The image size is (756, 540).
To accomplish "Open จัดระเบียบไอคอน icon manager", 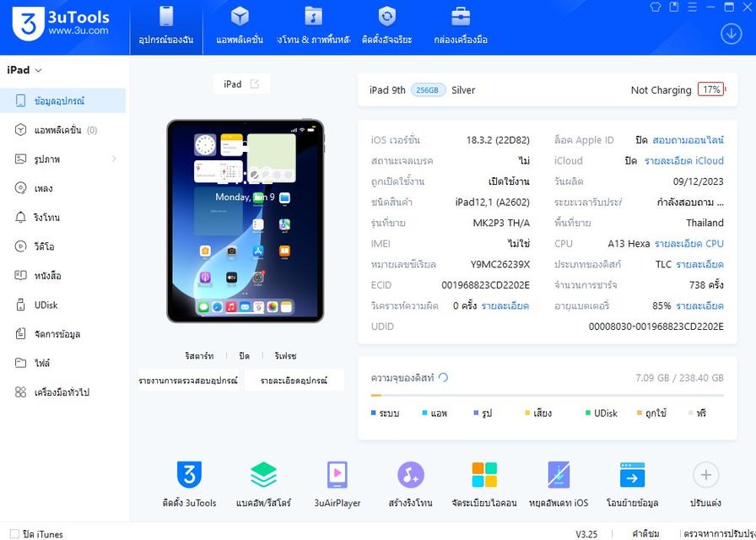I will click(484, 484).
